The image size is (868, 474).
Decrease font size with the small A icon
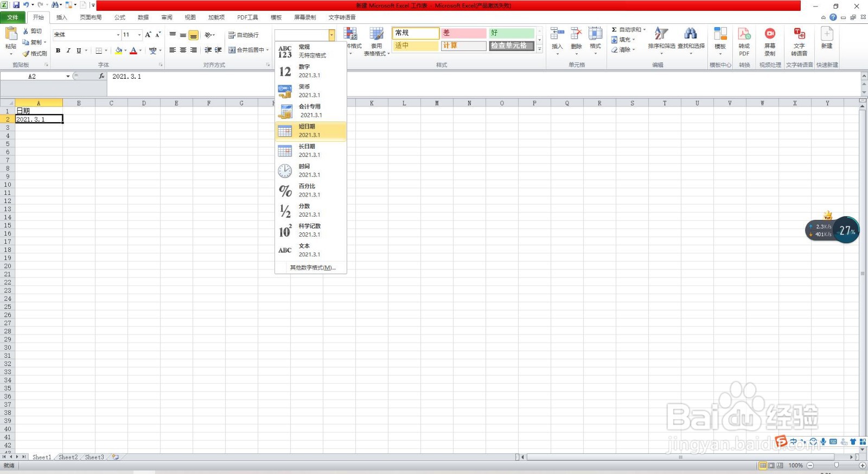coord(158,35)
